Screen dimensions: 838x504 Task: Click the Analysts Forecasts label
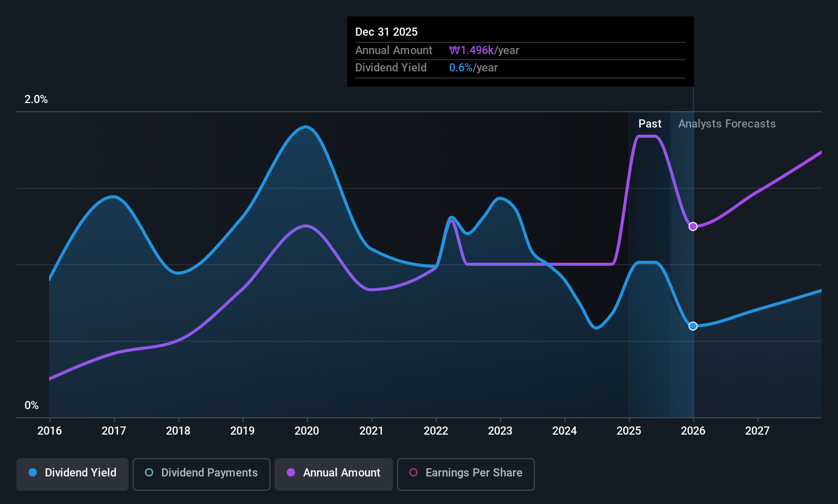point(727,124)
